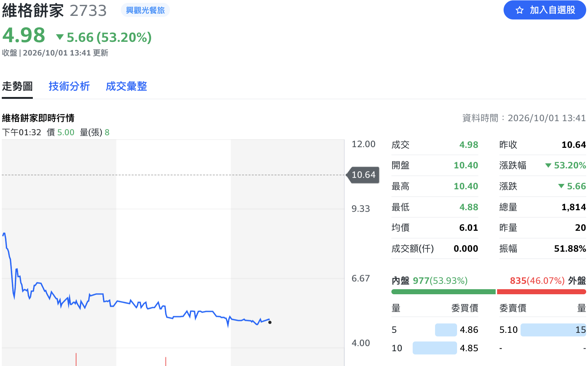Click the black last-price dot on chart
This screenshot has width=588, height=366.
270,322
